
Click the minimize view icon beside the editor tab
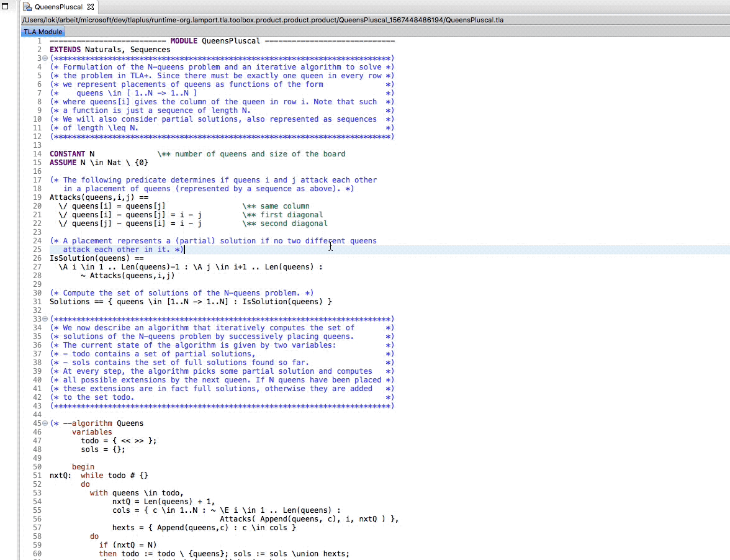pos(5,6)
